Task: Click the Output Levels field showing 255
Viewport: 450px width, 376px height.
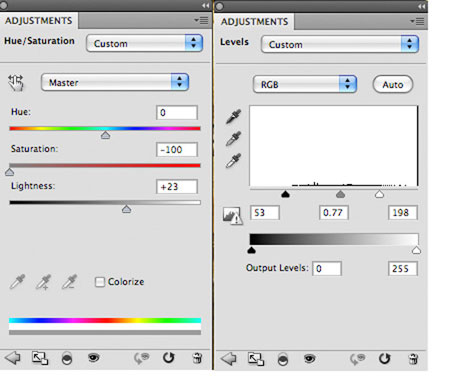Action: point(403,269)
